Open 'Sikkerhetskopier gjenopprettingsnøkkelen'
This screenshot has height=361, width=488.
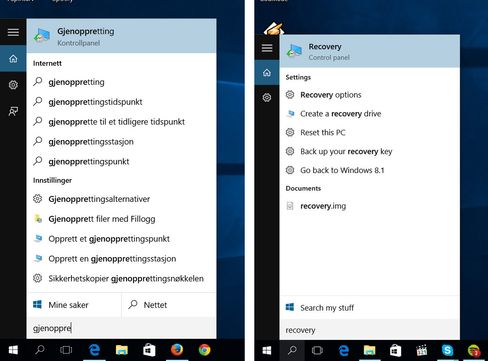[x=121, y=278]
